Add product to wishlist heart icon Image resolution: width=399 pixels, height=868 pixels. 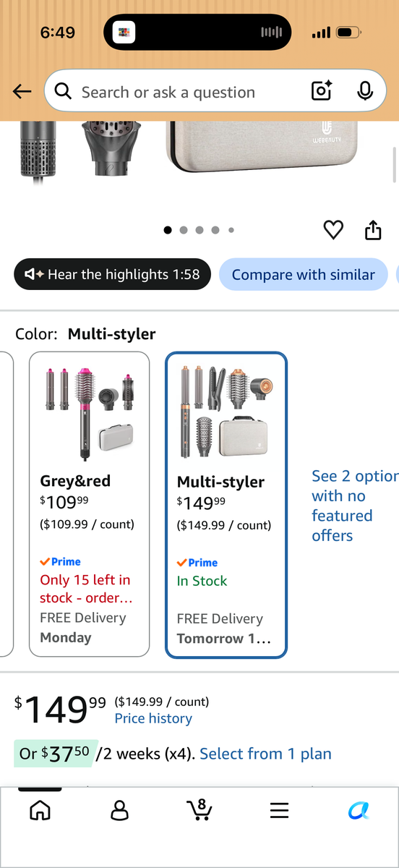tap(333, 230)
